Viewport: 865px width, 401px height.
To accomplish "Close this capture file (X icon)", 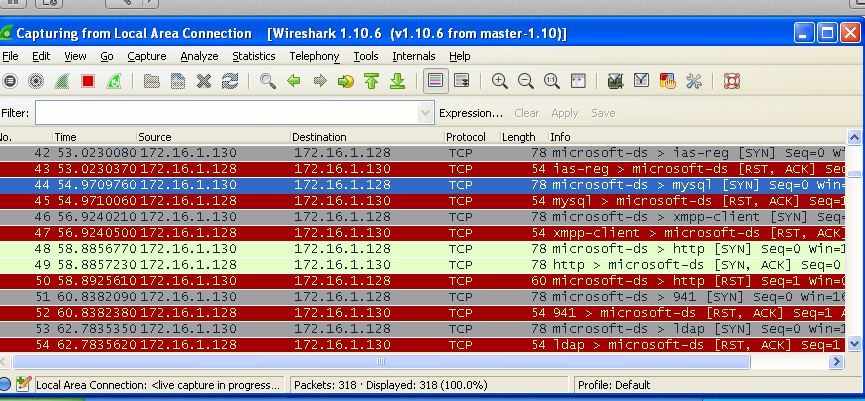I will point(204,81).
